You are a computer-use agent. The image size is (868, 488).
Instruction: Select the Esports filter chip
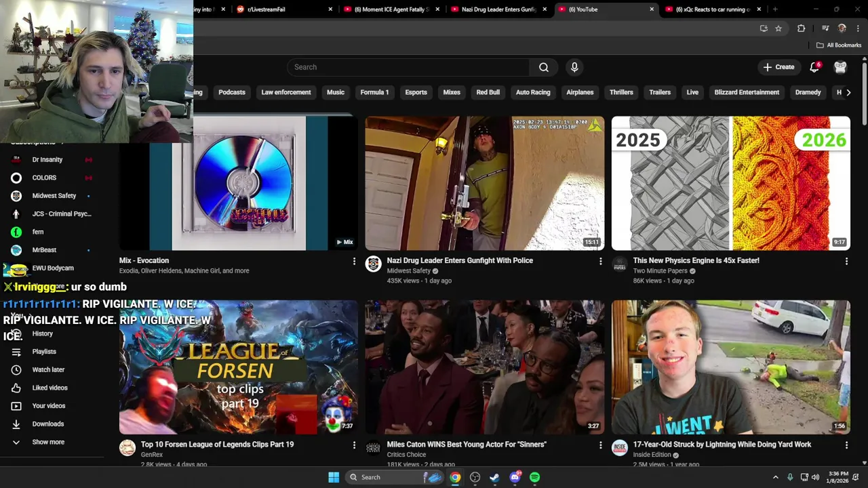click(x=416, y=92)
